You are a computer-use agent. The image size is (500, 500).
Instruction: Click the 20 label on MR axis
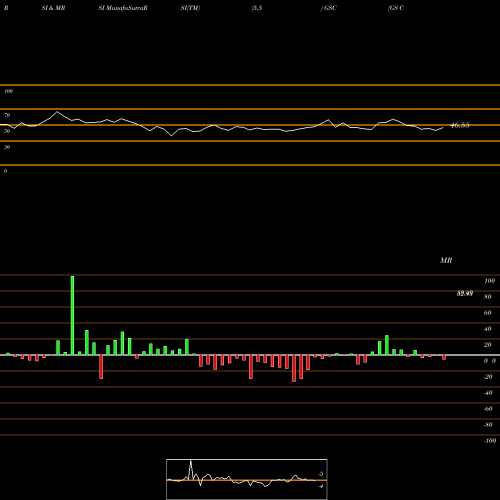click(x=487, y=345)
